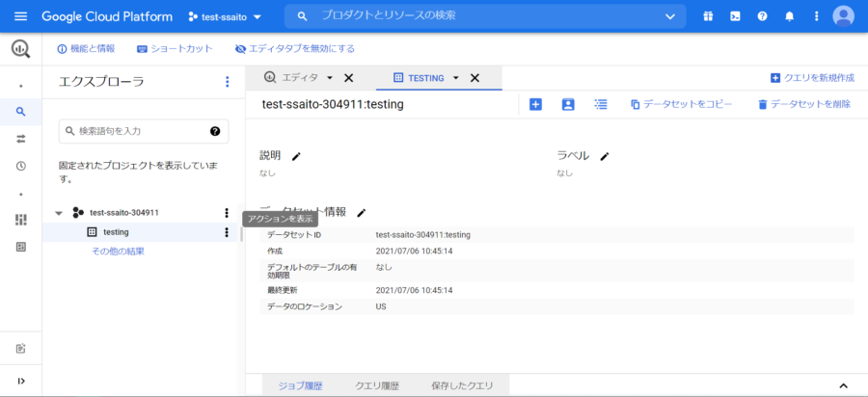Edit the ラベル labels with pencil icon
Viewport: 868px width, 397px height.
tap(605, 156)
